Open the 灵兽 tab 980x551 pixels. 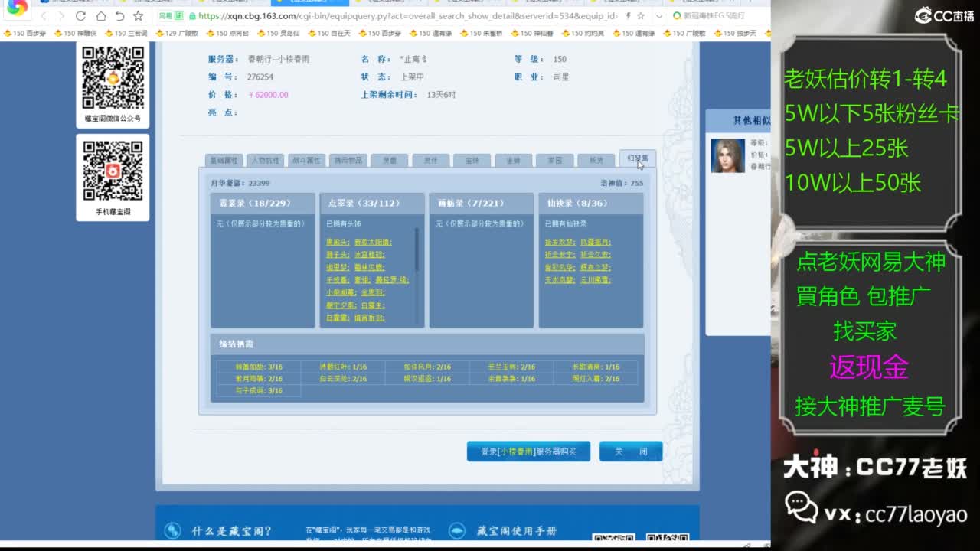click(389, 161)
